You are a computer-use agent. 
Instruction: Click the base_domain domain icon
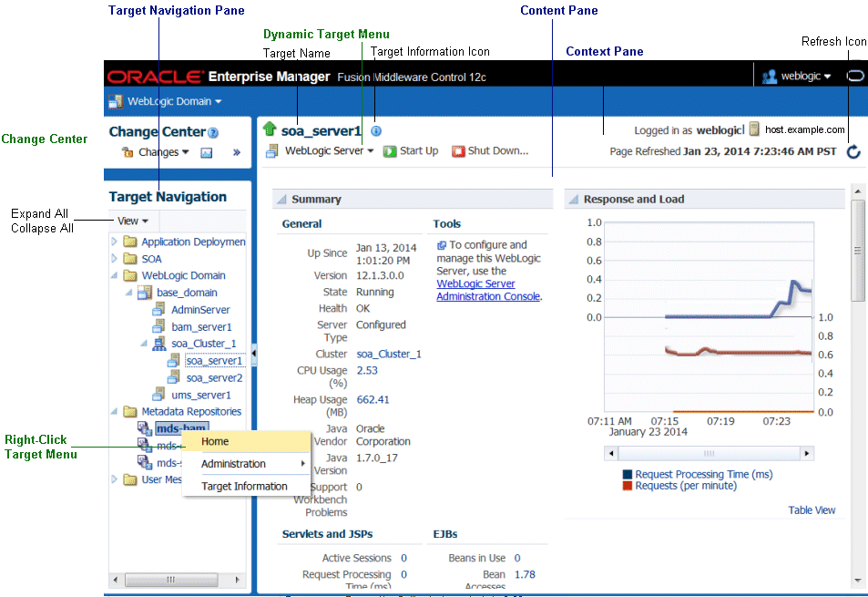click(145, 293)
